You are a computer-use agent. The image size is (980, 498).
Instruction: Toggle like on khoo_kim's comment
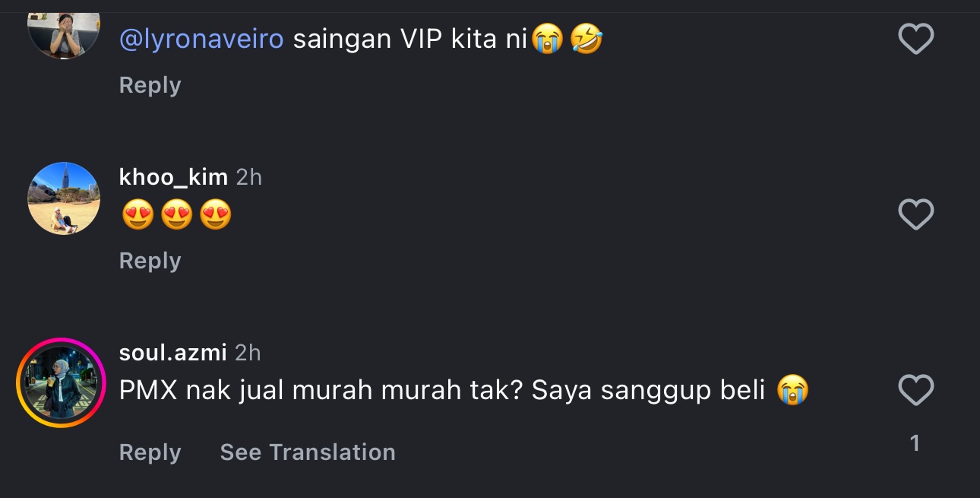[915, 214]
